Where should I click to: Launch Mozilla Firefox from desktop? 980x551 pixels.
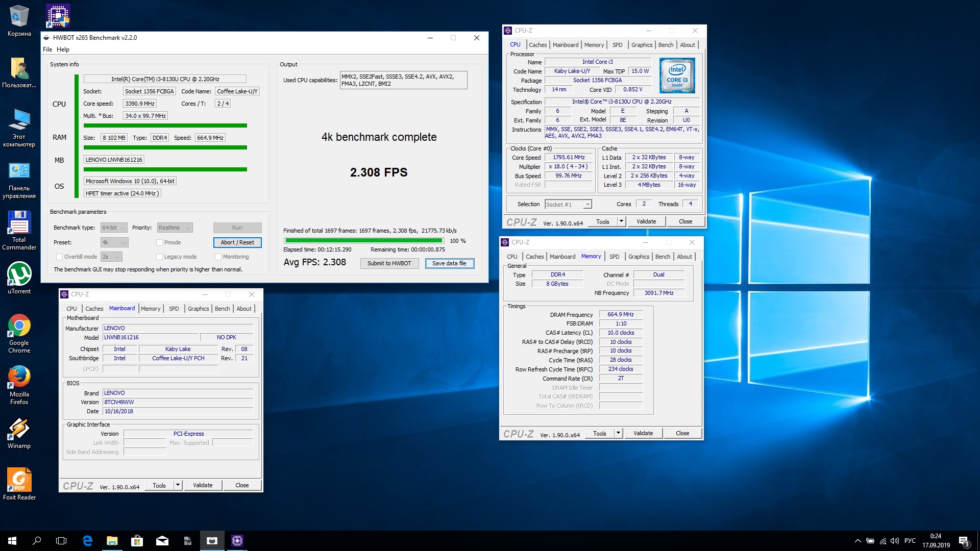(19, 385)
